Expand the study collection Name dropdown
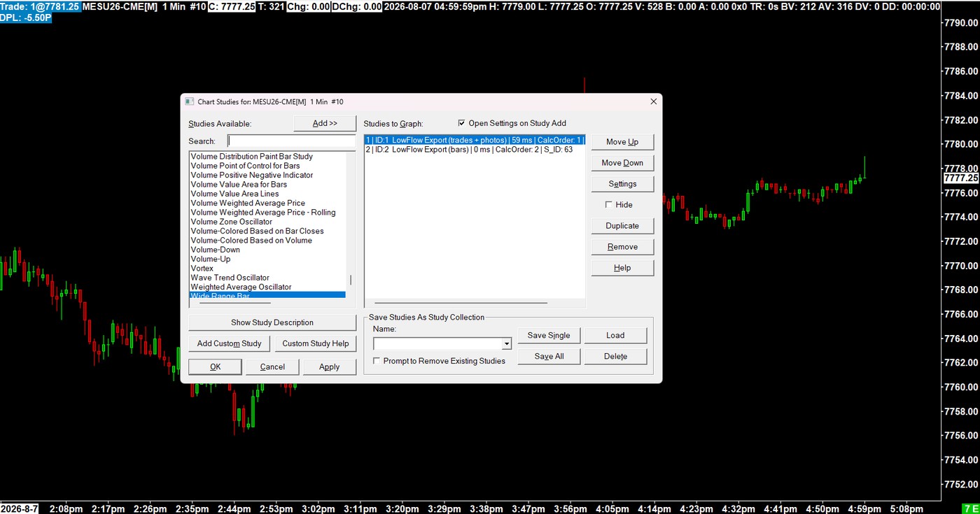 coord(507,344)
